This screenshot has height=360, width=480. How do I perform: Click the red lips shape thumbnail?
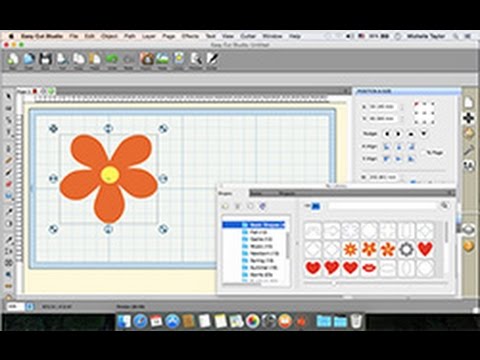coord(369,268)
